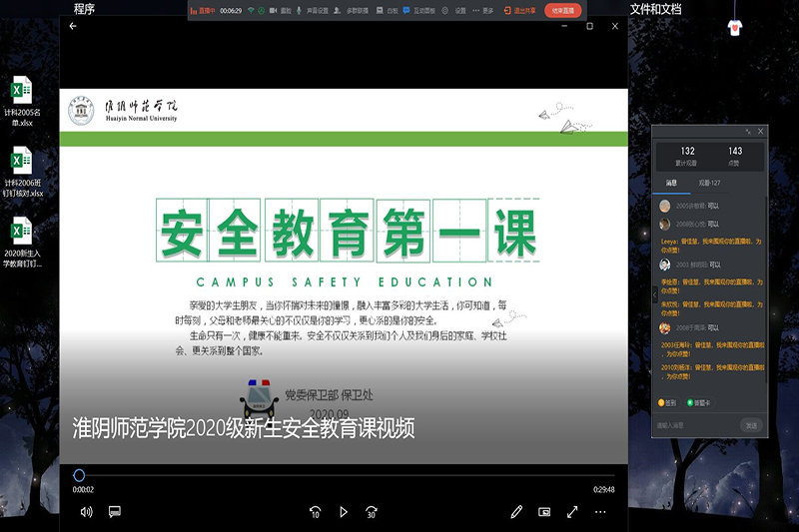
Task: Open the player's three-dot more options
Action: [x=600, y=512]
